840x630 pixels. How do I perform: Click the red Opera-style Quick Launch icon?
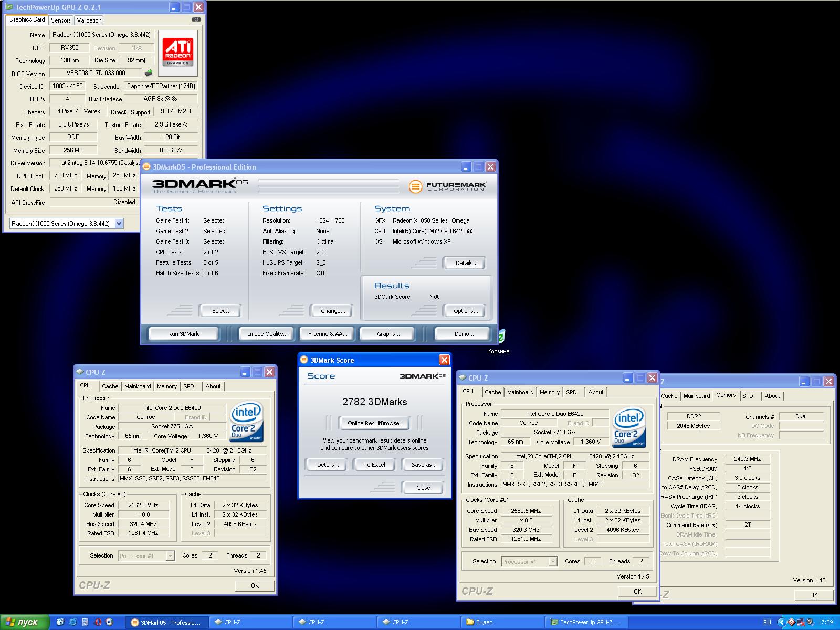coord(98,622)
